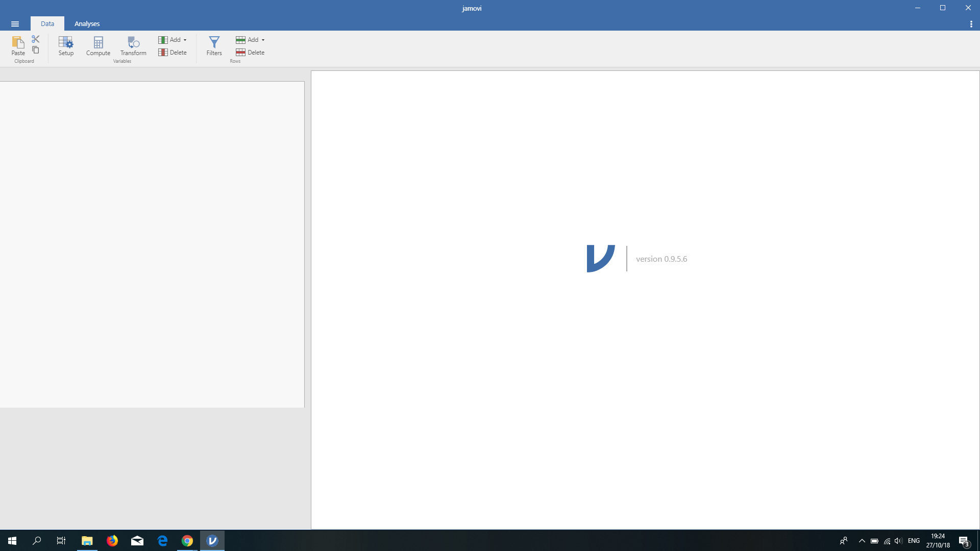Click the Compute variable icon
The image size is (980, 551).
click(98, 45)
